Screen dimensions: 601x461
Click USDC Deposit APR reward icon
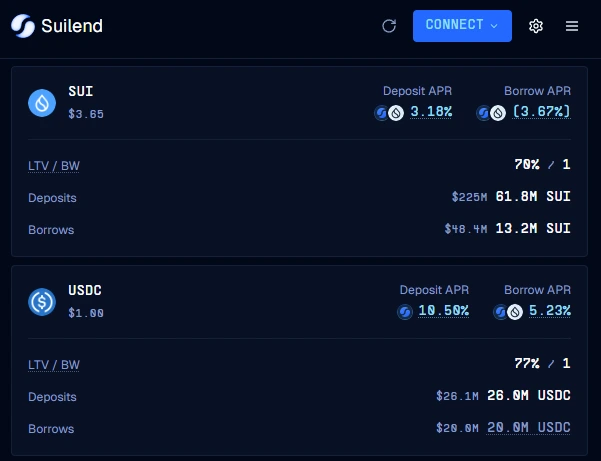[405, 311]
